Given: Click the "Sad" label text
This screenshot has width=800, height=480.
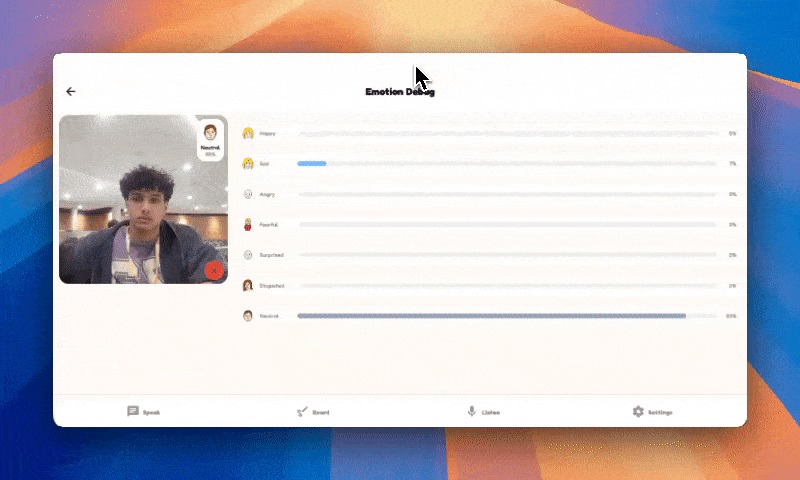Looking at the screenshot, I should point(264,164).
